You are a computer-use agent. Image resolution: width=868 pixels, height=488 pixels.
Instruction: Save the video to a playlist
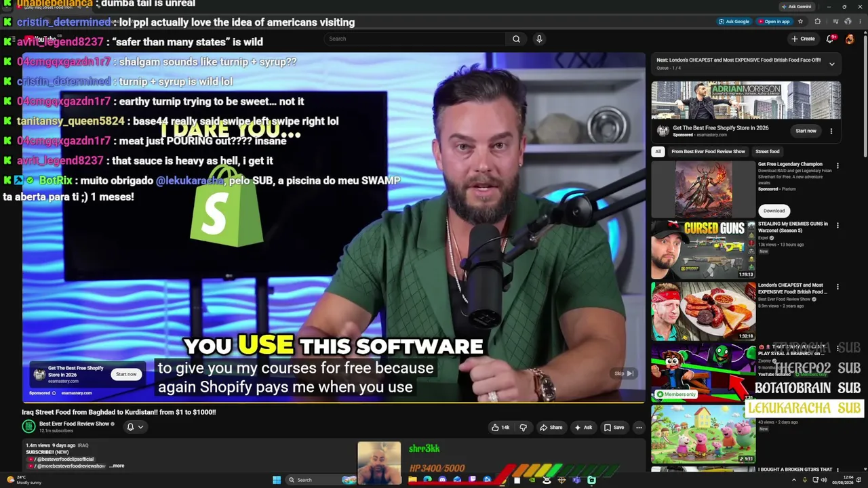point(614,428)
